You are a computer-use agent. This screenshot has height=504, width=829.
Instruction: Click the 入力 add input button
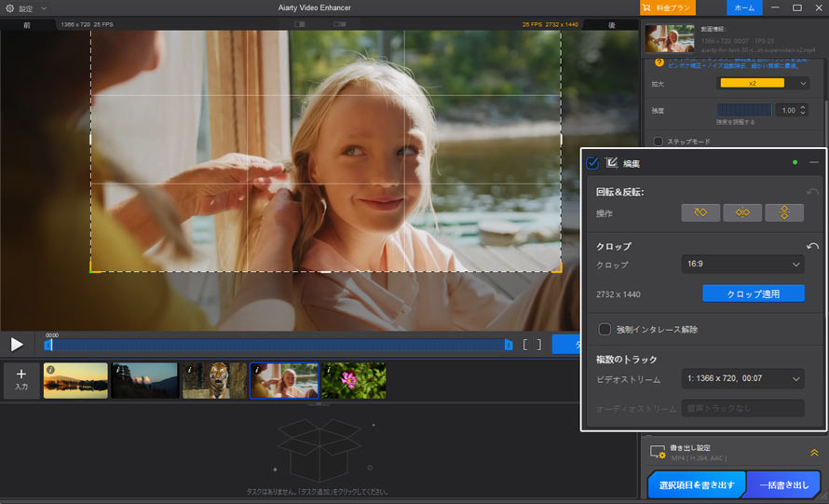pyautogui.click(x=21, y=380)
